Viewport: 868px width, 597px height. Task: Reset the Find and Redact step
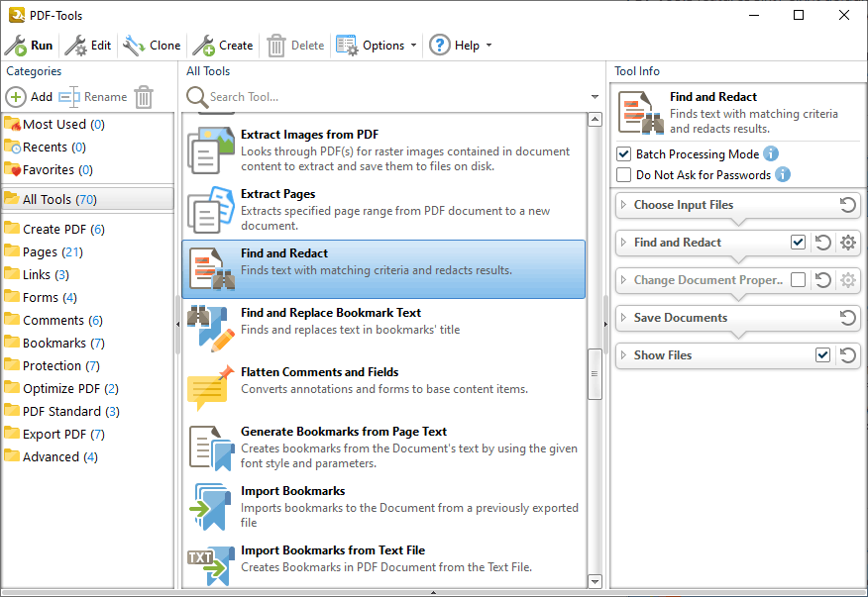pos(823,243)
